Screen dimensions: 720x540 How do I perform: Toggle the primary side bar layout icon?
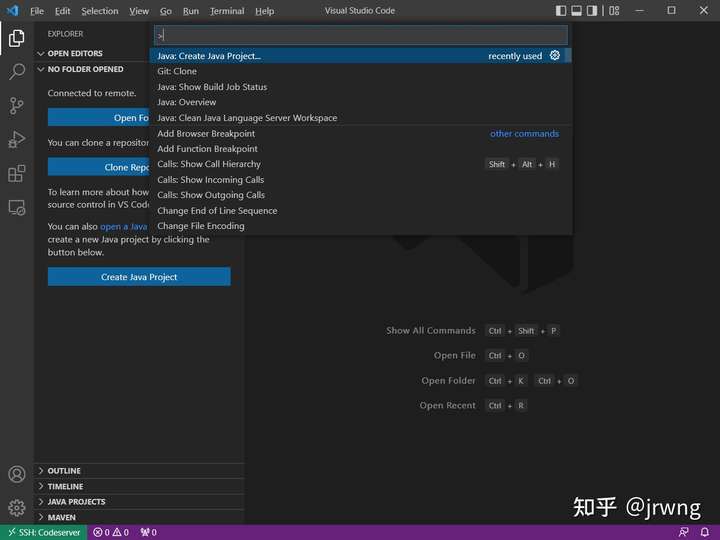[561, 11]
